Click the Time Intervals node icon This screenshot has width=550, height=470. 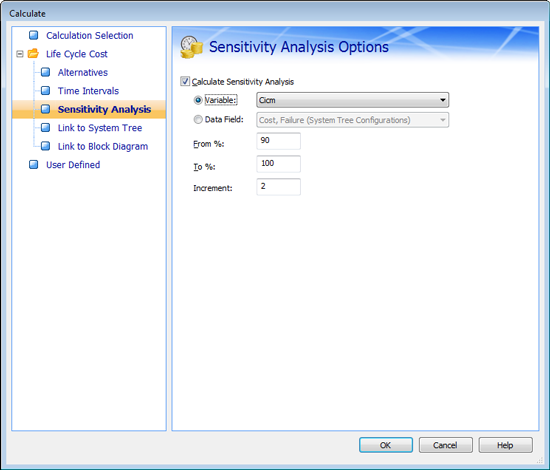[x=45, y=91]
